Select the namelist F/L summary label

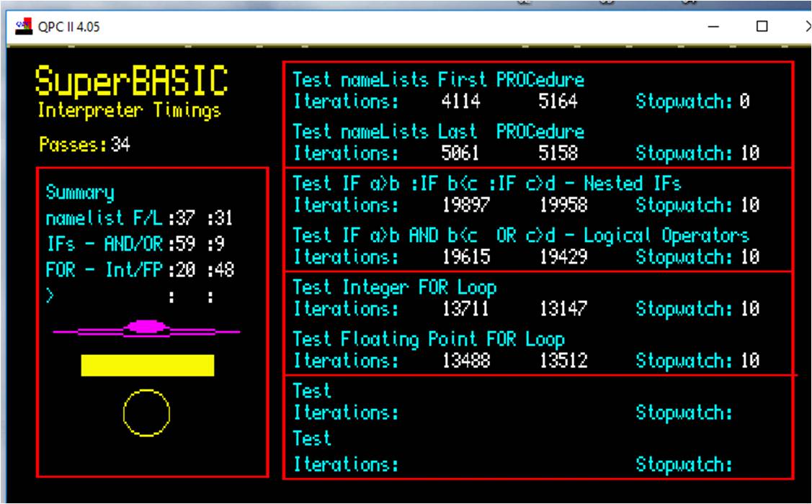(x=104, y=218)
